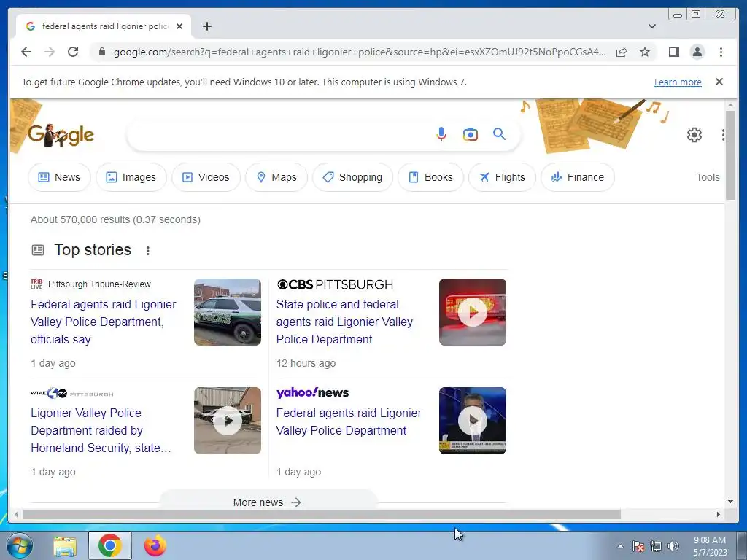Screen dimensions: 747x560
Task: Go back to the previous page
Action: (26, 52)
